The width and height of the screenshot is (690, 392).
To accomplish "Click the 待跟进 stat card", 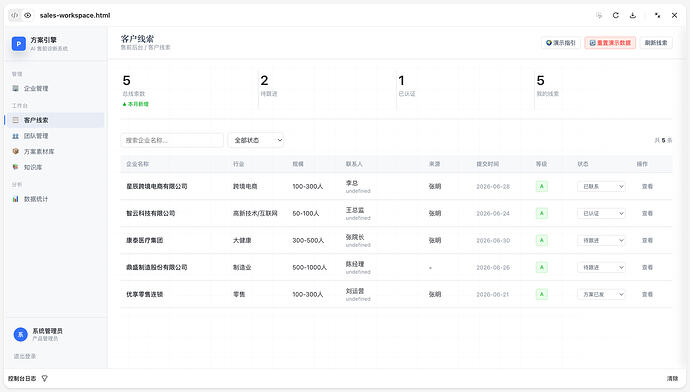I will (327, 92).
